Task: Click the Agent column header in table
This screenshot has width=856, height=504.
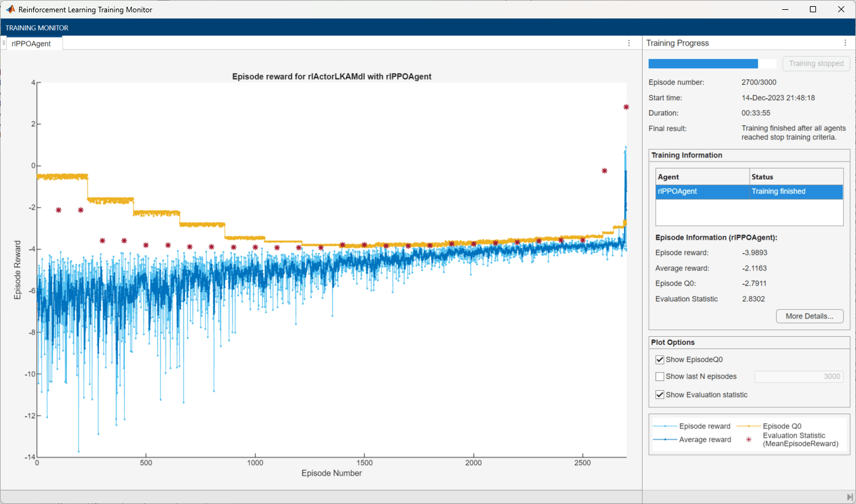Action: click(x=702, y=177)
